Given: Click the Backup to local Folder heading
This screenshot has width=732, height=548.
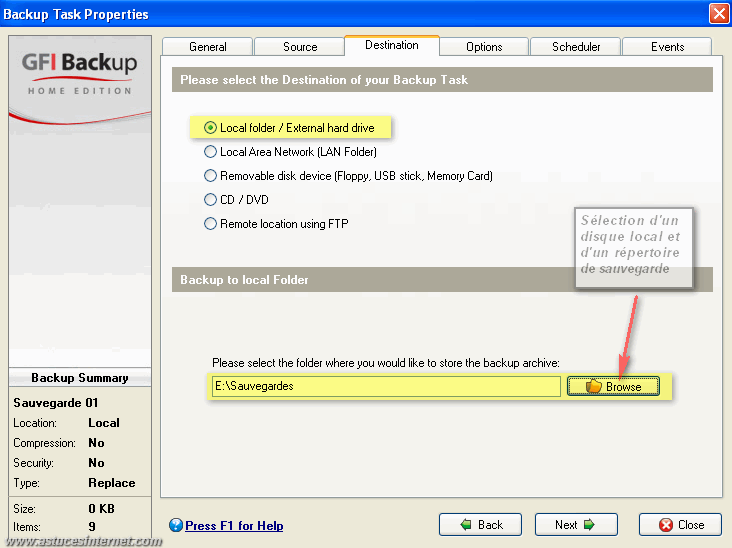Looking at the screenshot, I should pos(244,280).
